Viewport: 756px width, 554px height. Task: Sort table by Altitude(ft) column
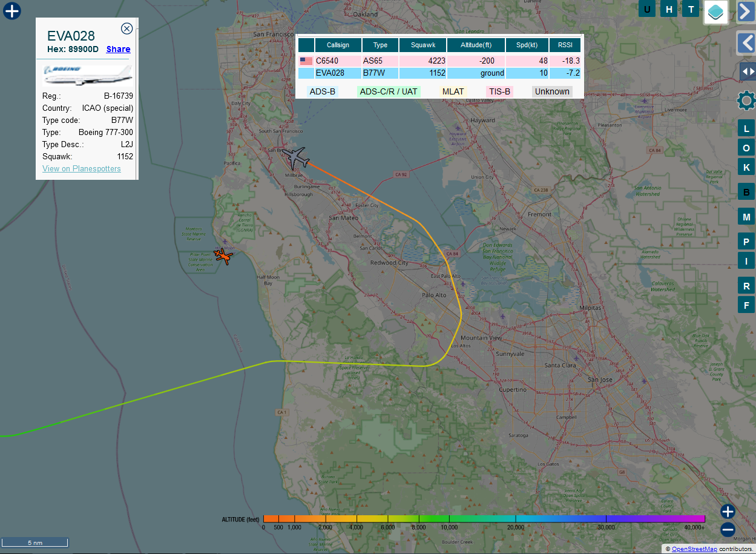pos(476,45)
